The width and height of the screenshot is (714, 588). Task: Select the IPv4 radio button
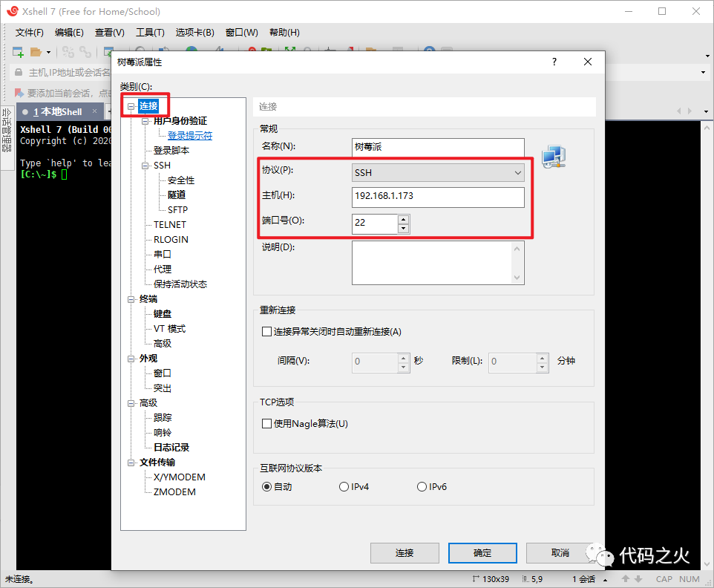tap(344, 487)
